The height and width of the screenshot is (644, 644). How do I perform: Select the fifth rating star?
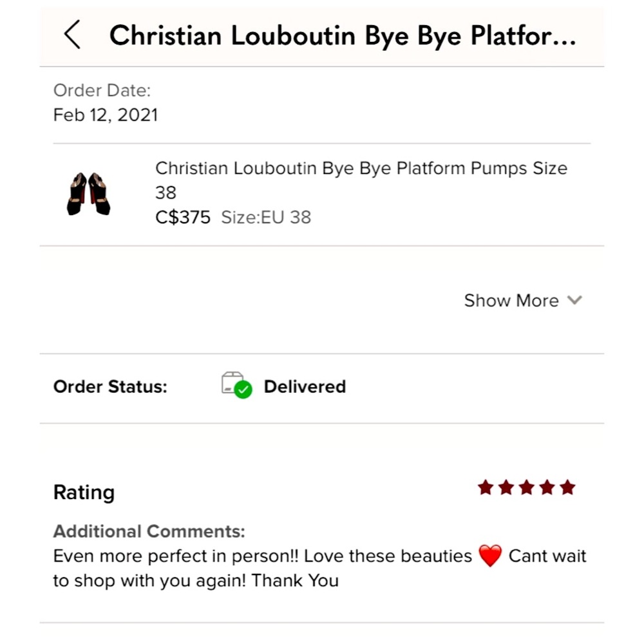tap(567, 488)
